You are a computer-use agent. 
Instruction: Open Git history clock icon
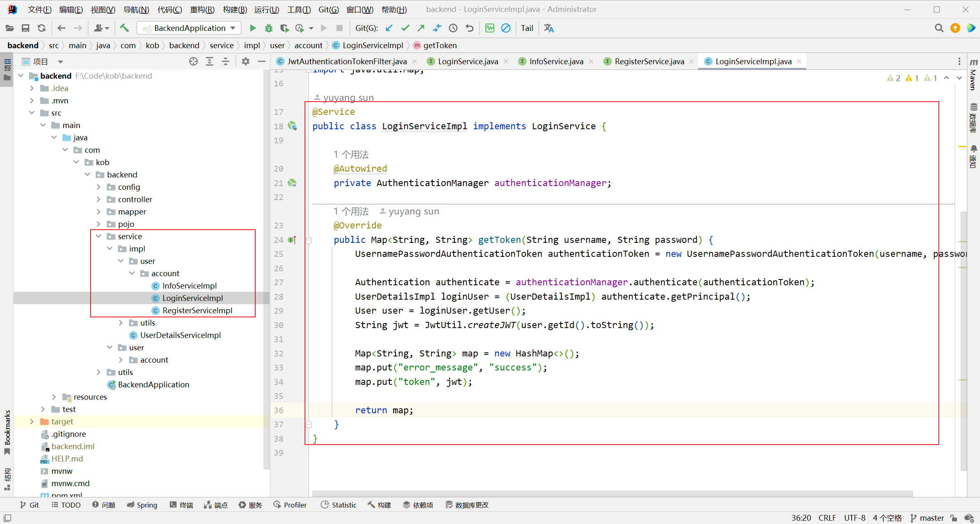tap(453, 28)
